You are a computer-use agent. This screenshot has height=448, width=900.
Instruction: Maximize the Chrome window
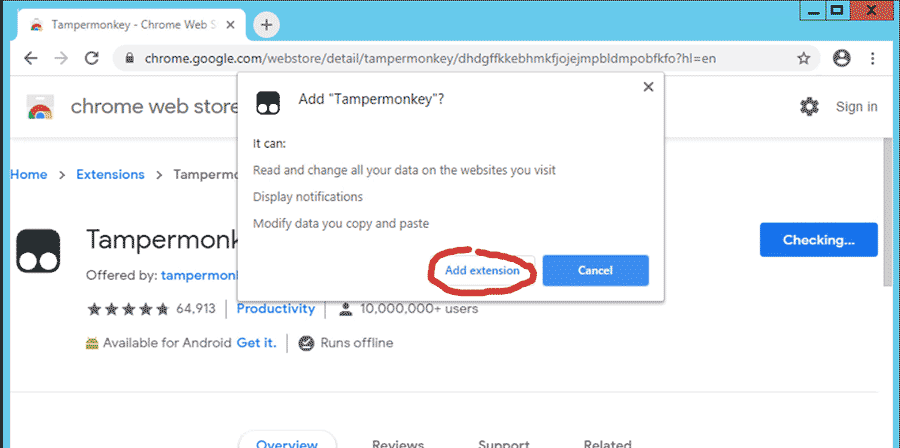point(837,10)
